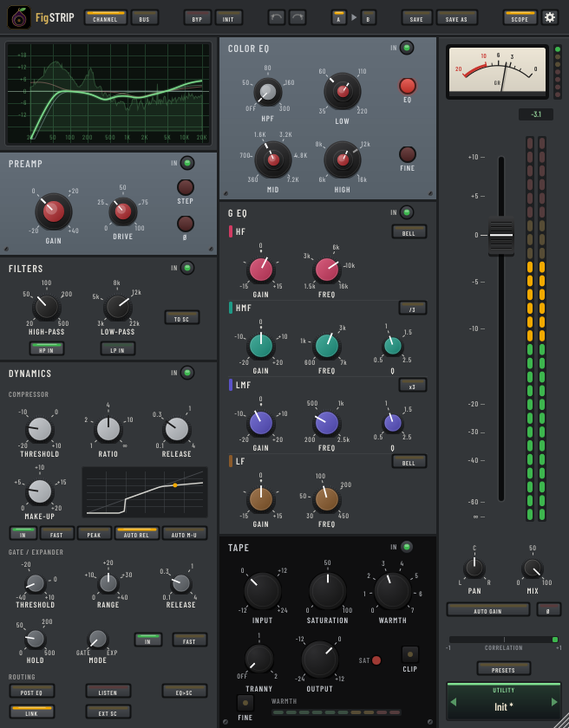Click the Color EQ MID knob
Screen dimensions: 569x728
pos(273,159)
